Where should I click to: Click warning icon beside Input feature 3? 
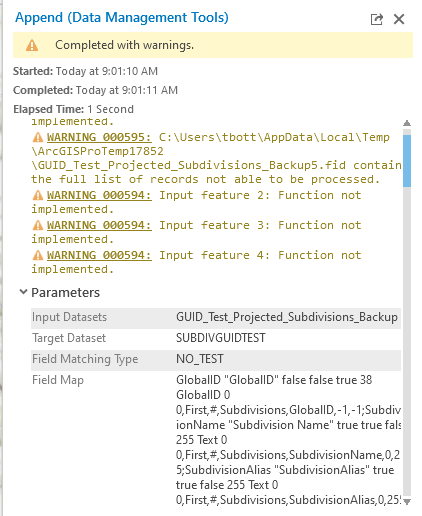38,225
